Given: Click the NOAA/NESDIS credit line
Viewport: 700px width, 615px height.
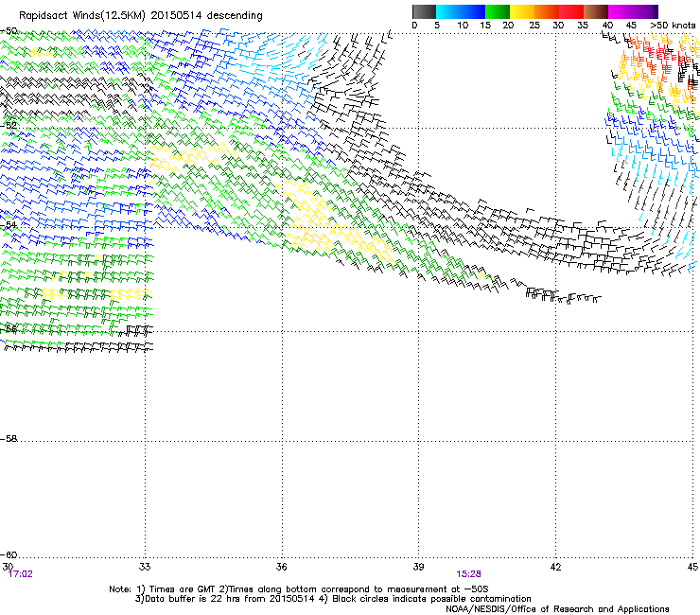Looking at the screenshot, I should [557, 609].
